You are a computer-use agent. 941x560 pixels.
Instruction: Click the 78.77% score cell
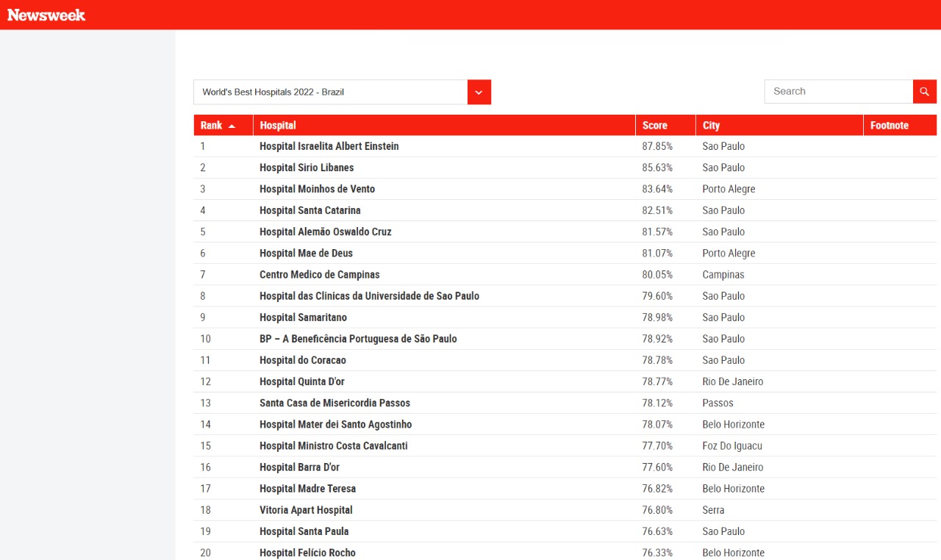pos(657,381)
